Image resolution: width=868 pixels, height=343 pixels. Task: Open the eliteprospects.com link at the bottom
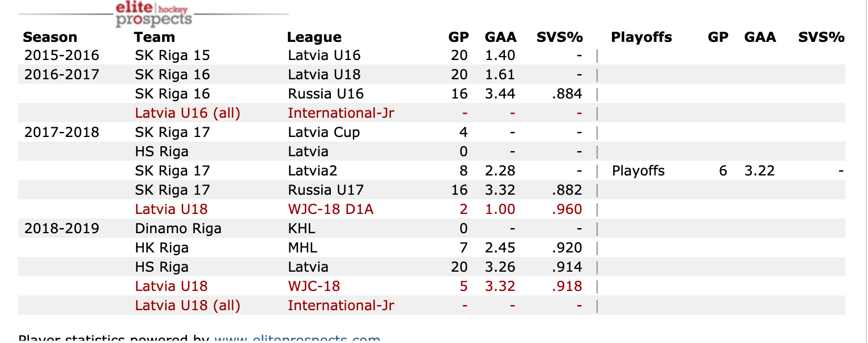[297, 338]
